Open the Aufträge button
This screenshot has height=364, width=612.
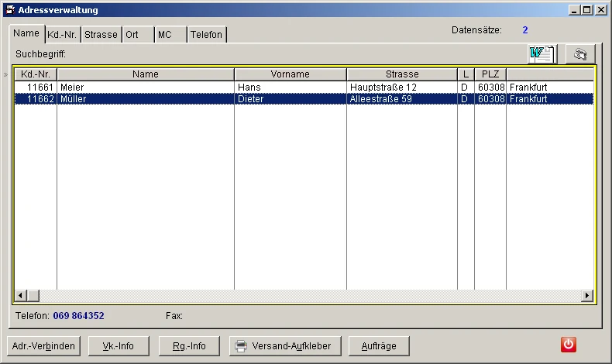pyautogui.click(x=379, y=346)
